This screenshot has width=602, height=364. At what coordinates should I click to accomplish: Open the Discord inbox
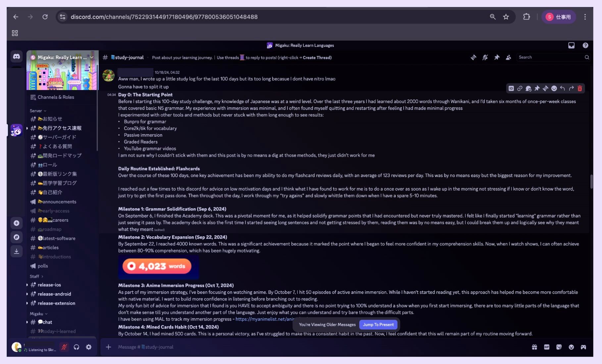[x=571, y=45]
